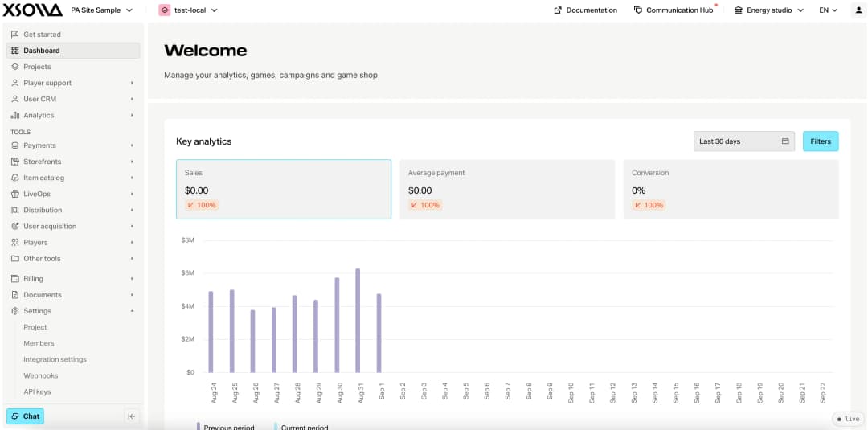Expand the Payments submenu arrow
Image resolution: width=868 pixels, height=430 pixels.
133,145
